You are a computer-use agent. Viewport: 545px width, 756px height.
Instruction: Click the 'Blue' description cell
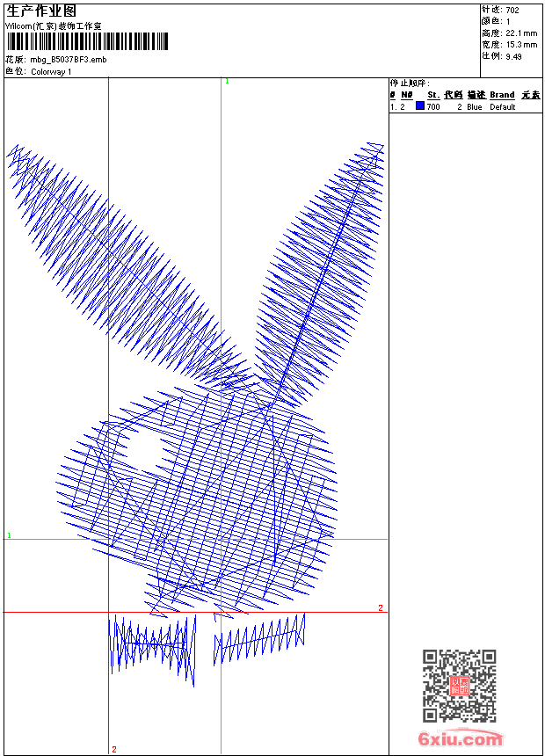pos(474,106)
